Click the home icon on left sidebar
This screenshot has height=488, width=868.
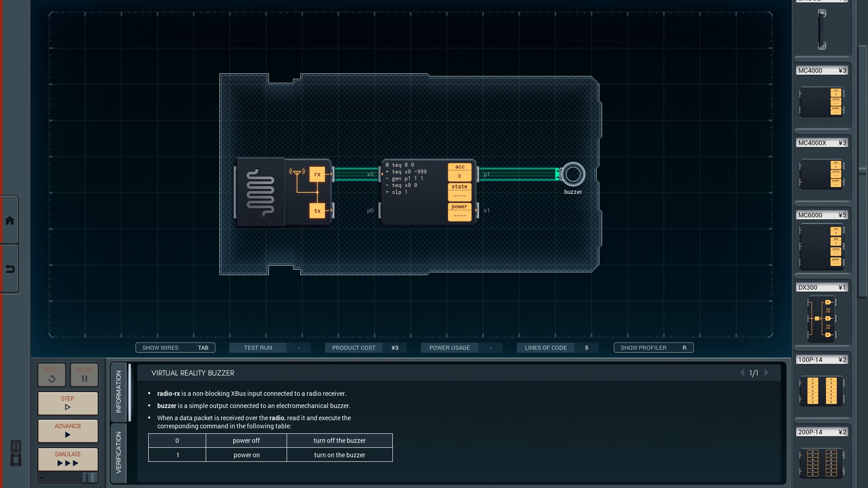click(9, 221)
